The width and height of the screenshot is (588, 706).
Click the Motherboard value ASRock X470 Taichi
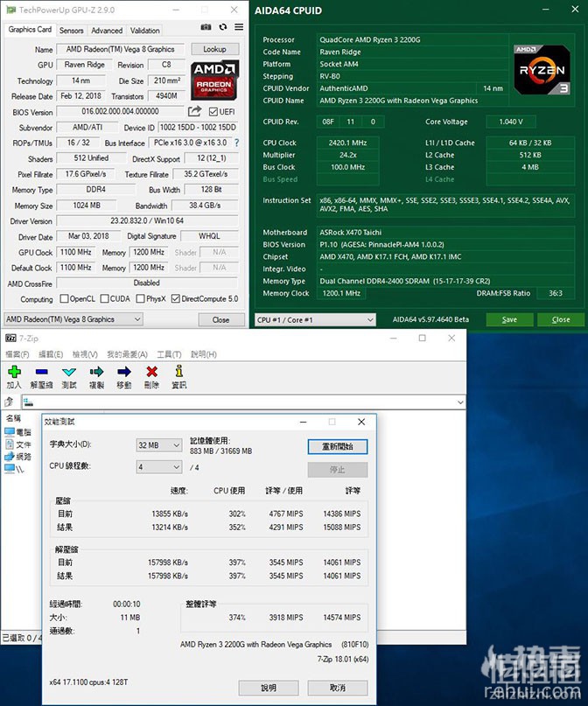point(351,233)
